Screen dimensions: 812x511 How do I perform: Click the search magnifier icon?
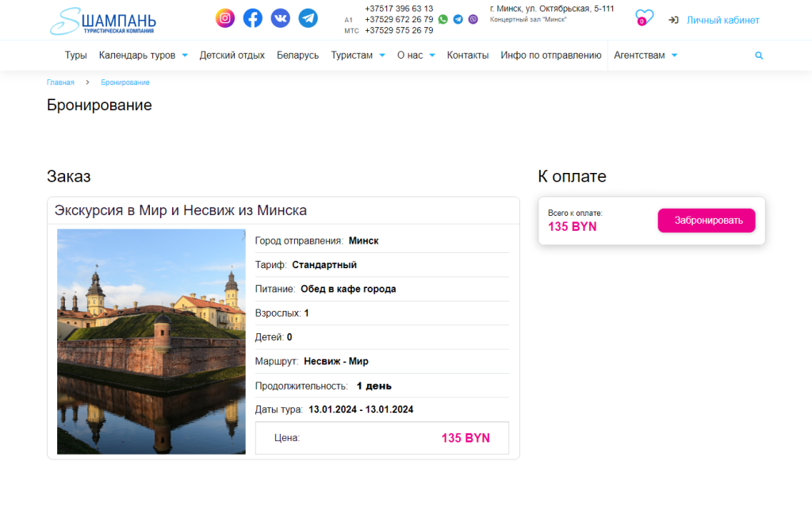[759, 56]
